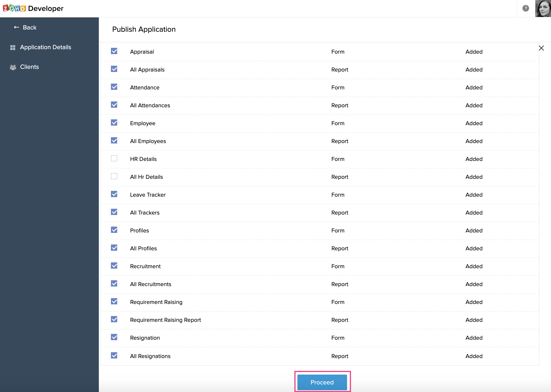Untick the All Resignations checkbox

tap(114, 355)
